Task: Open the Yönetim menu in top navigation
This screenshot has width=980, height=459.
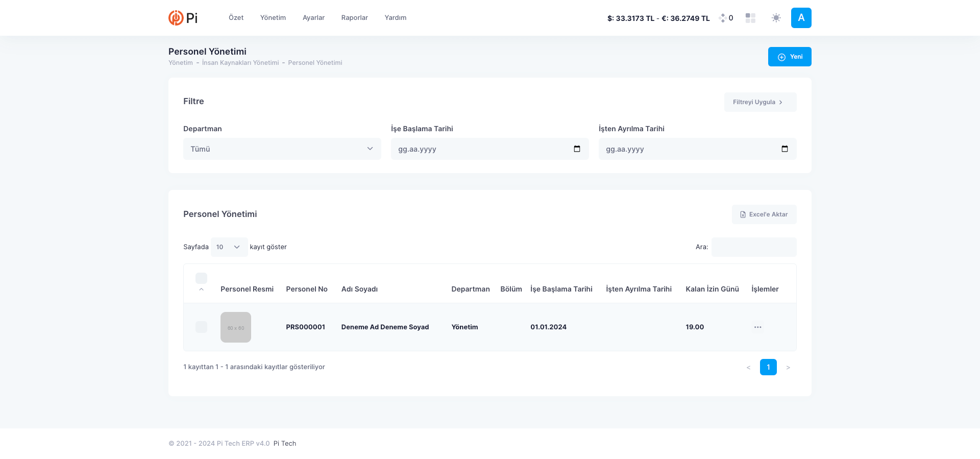Action: click(x=273, y=18)
